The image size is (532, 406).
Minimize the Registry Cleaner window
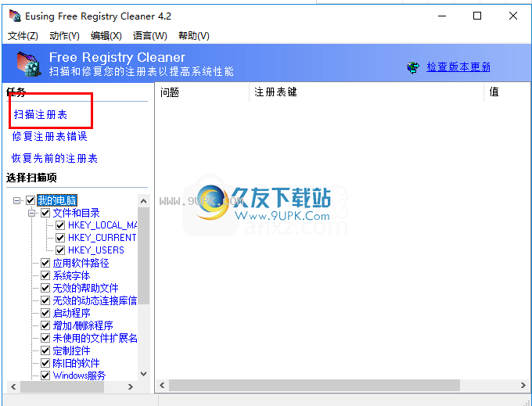click(442, 16)
